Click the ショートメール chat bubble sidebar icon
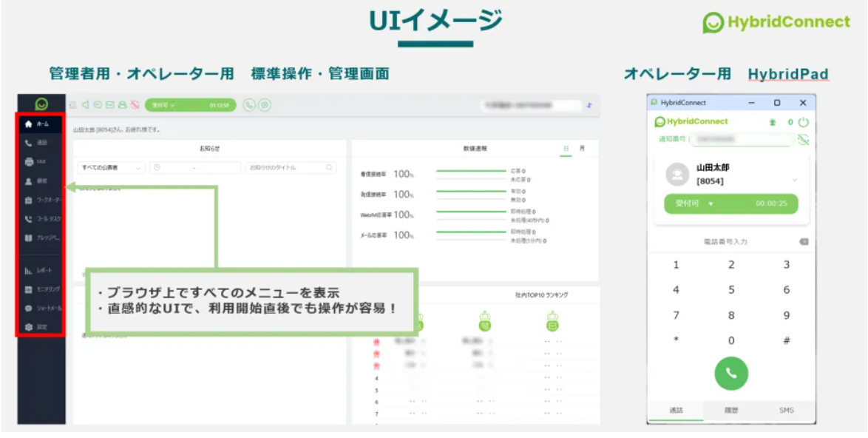Screen dimensions: 868x438 tap(29, 308)
